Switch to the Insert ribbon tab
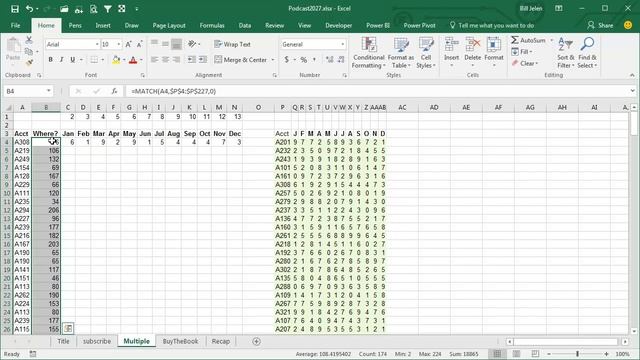The width and height of the screenshot is (640, 360). point(103,25)
